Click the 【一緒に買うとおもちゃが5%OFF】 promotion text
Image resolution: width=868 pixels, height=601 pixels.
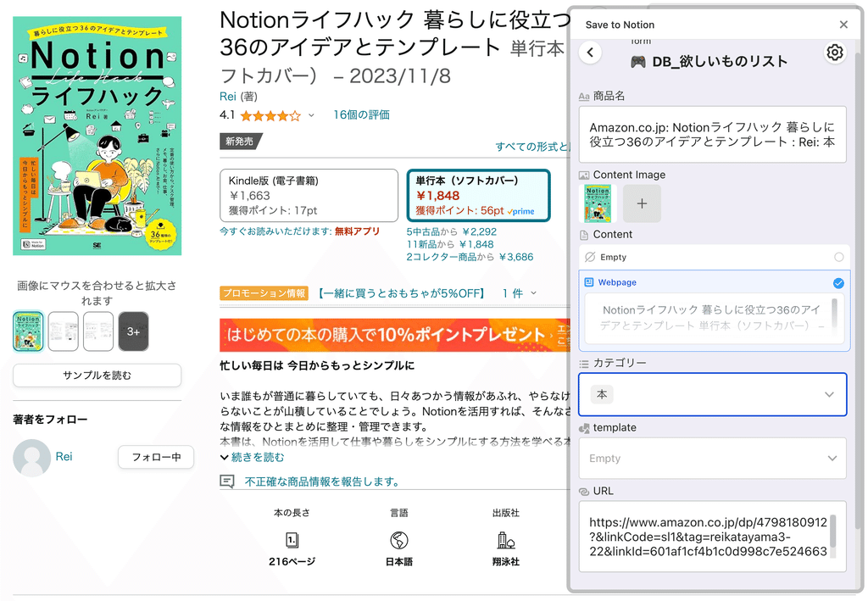click(x=402, y=293)
